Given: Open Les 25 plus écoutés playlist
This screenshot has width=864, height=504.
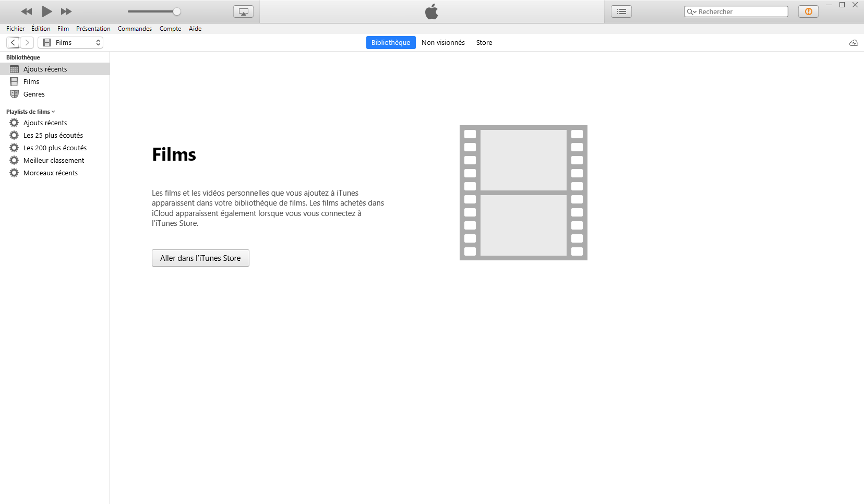Looking at the screenshot, I should (55, 135).
